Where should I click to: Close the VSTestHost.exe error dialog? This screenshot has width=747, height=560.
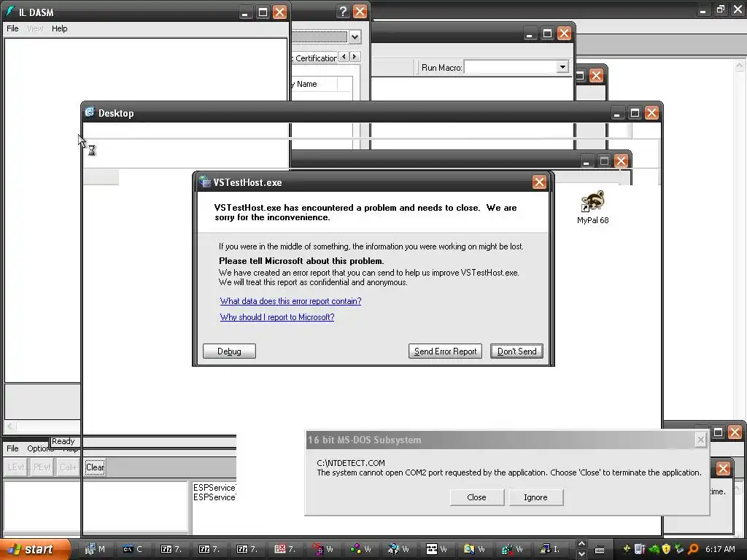(x=539, y=182)
